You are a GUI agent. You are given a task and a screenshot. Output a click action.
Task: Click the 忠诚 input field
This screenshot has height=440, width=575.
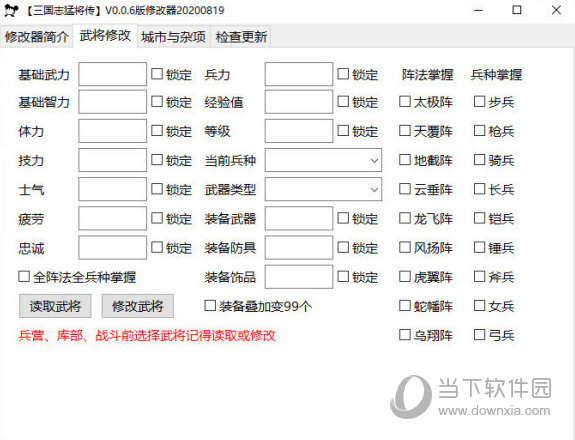pos(113,248)
